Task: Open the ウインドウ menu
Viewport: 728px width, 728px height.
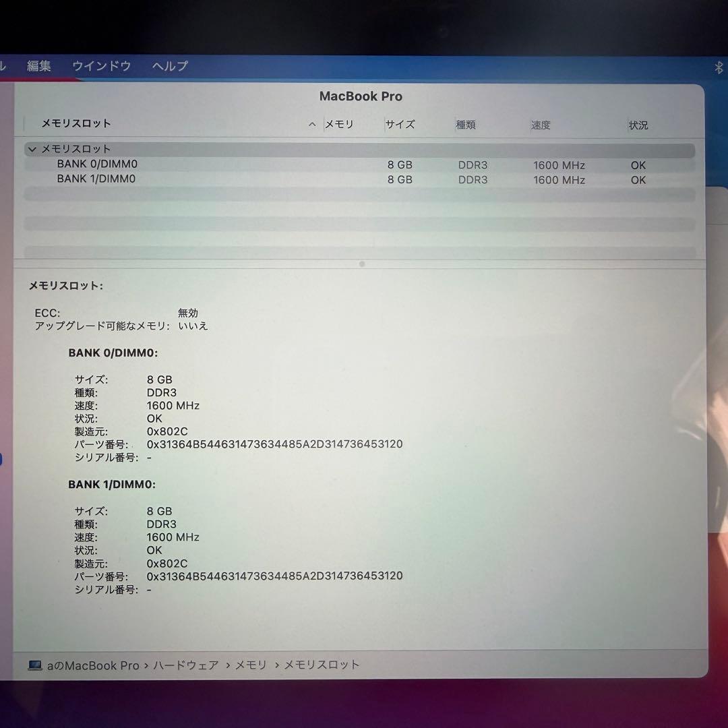Action: coord(101,66)
